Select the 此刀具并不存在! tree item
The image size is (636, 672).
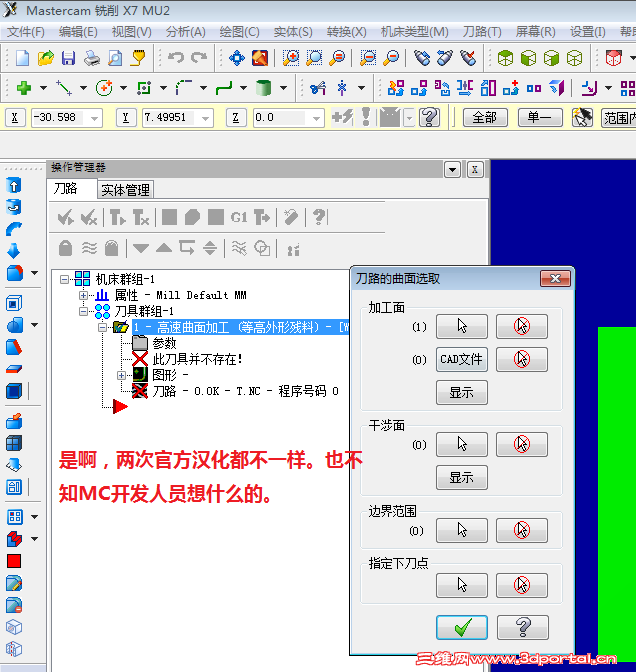coord(198,359)
